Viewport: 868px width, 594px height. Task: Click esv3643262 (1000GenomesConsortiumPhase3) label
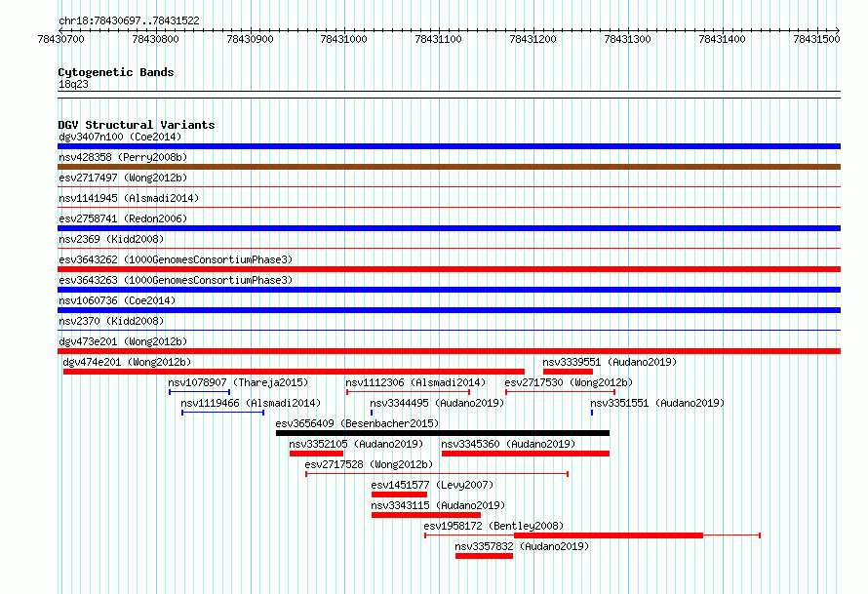coord(176,259)
